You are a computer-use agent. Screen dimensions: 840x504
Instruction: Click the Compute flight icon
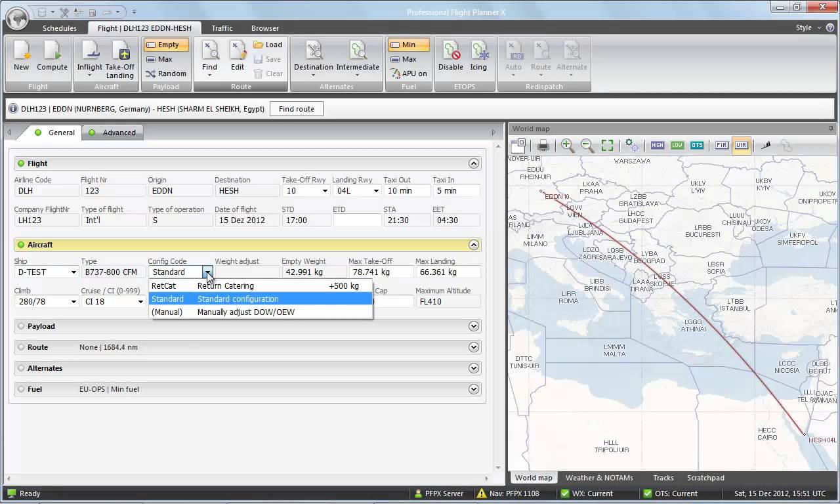pos(52,56)
